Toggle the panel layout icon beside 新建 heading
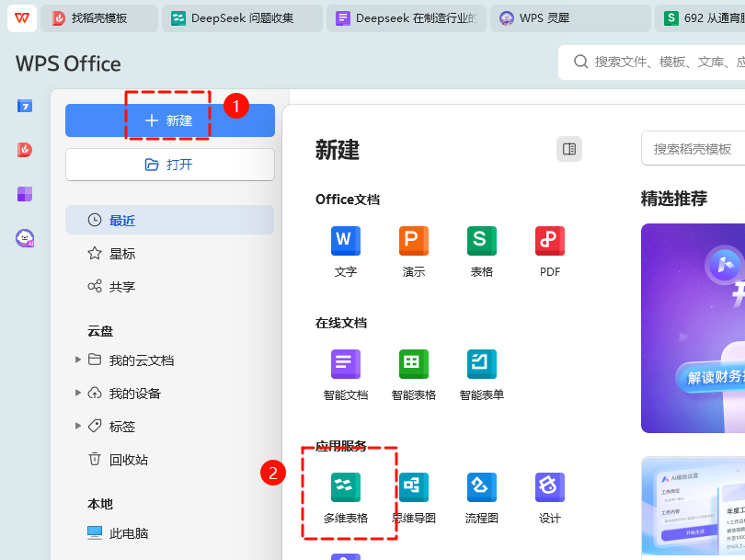 tap(569, 149)
